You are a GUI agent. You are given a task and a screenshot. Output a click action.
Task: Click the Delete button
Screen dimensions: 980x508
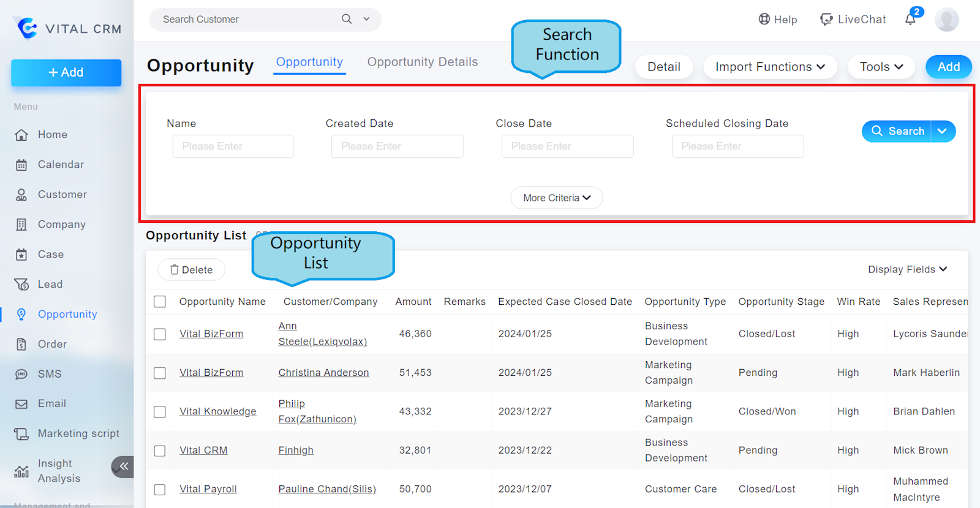pos(191,270)
